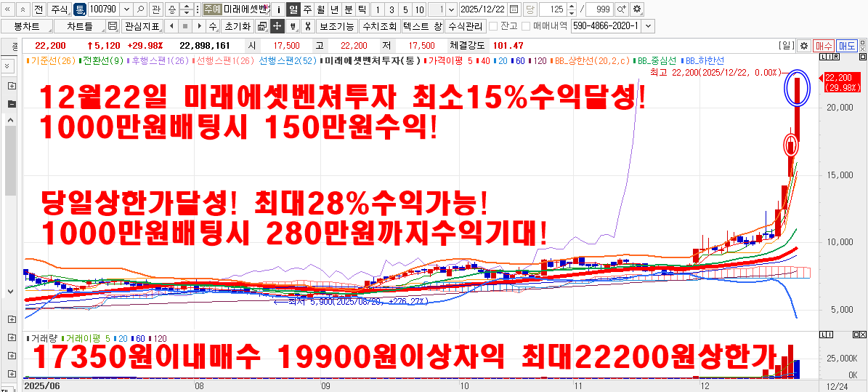Enable the 잔고 checkbox
The height and width of the screenshot is (392, 868).
pos(494,26)
